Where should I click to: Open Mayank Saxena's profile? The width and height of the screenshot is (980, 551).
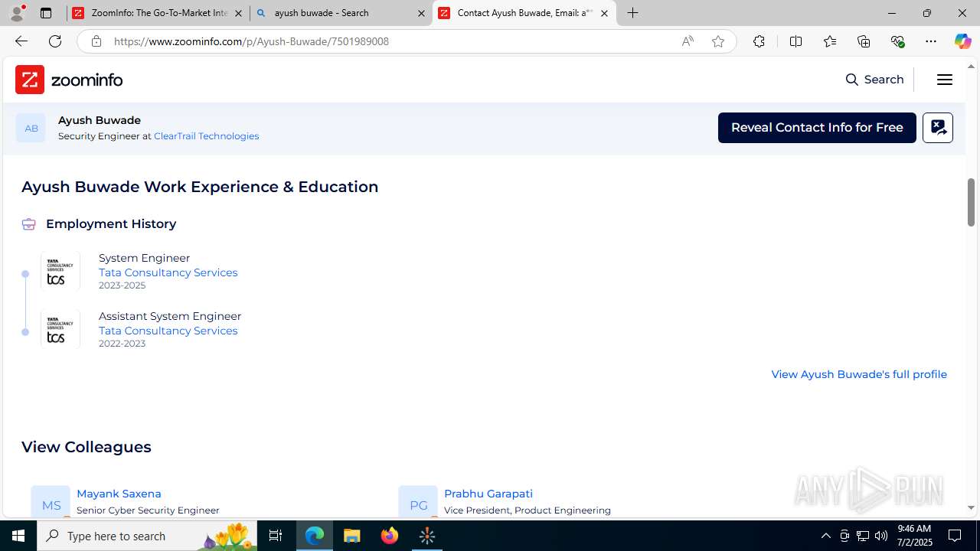(x=119, y=494)
